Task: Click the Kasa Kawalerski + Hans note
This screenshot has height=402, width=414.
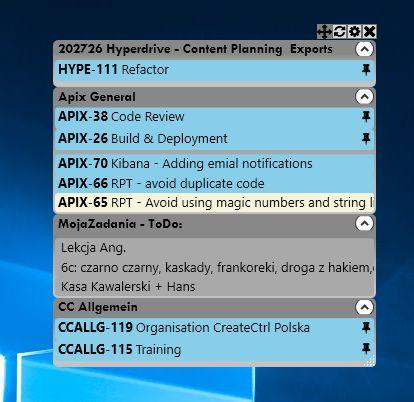Action: [214, 287]
